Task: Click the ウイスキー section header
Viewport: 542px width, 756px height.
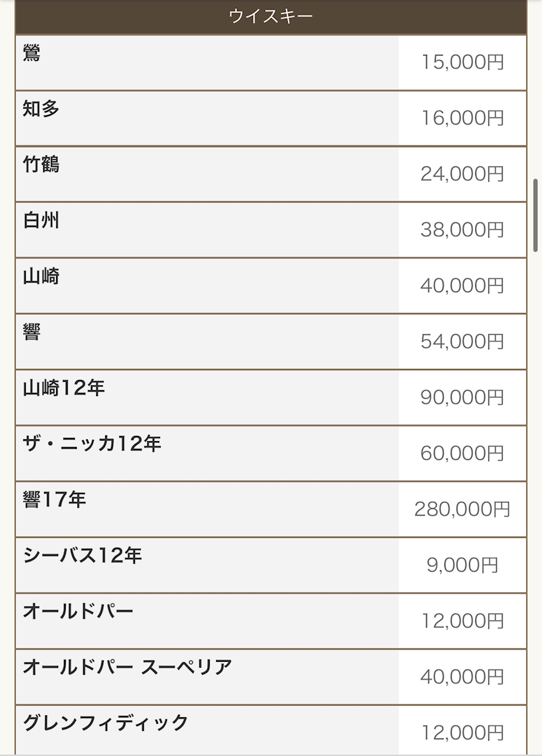Action: point(270,16)
